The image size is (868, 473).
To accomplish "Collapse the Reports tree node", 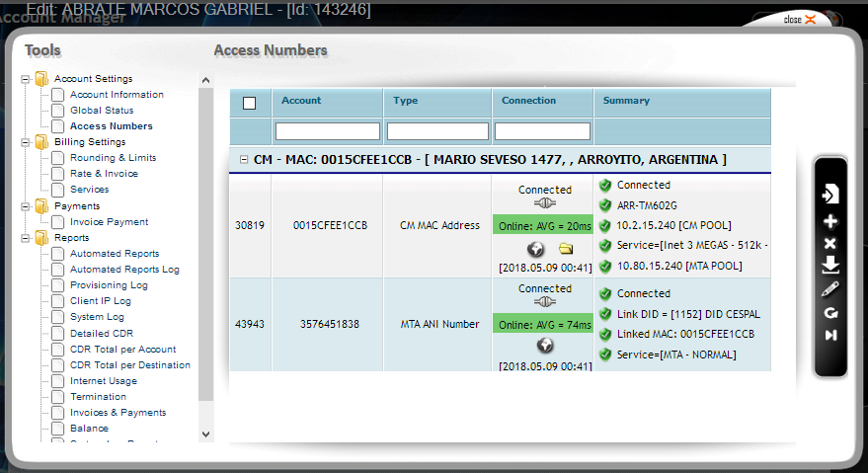I will tap(26, 238).
